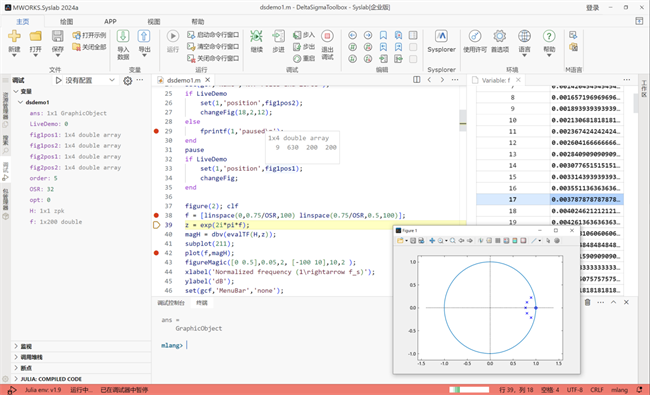Select the Variable: f tab

(496, 80)
